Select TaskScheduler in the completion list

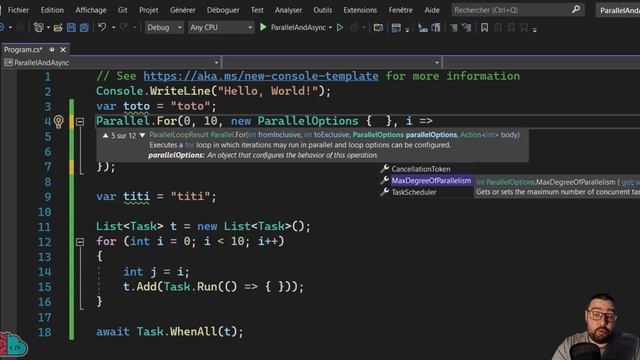tap(414, 192)
